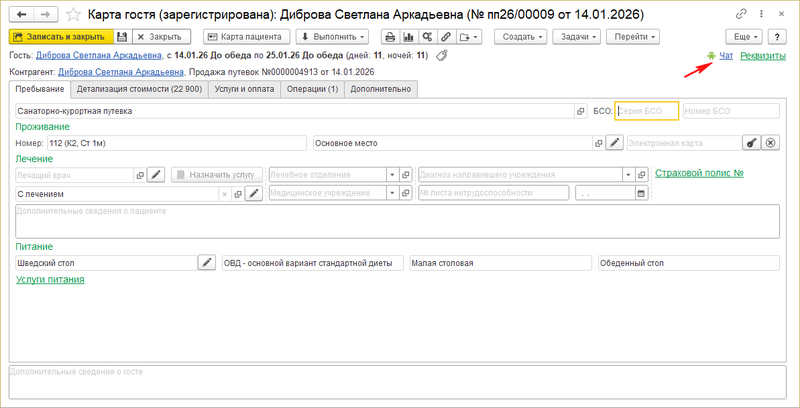The height and width of the screenshot is (408, 800).
Task: Focus the Серия БСО input field
Action: click(647, 111)
